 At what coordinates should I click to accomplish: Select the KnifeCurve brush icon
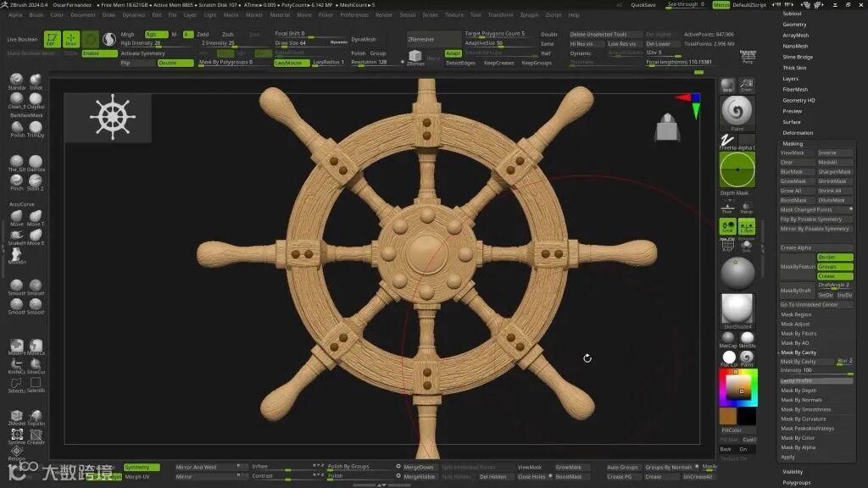17,364
